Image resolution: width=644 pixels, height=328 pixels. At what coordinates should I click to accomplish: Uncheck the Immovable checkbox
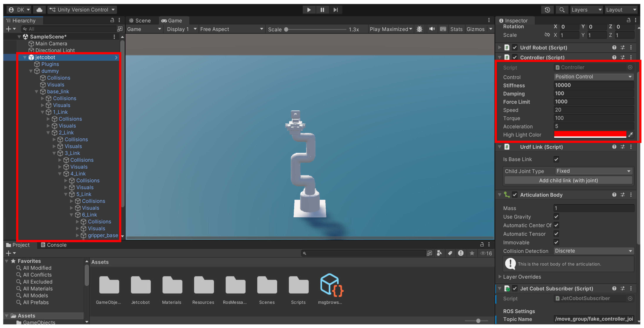[556, 242]
